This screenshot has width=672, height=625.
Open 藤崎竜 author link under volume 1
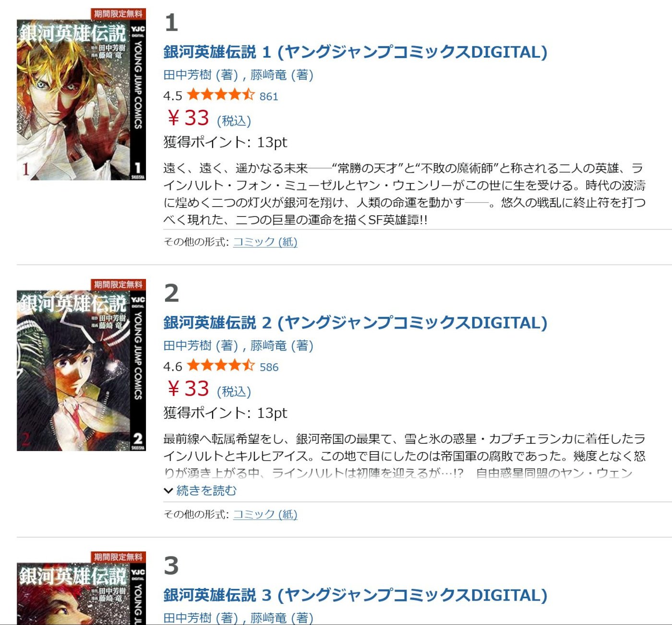pyautogui.click(x=268, y=75)
